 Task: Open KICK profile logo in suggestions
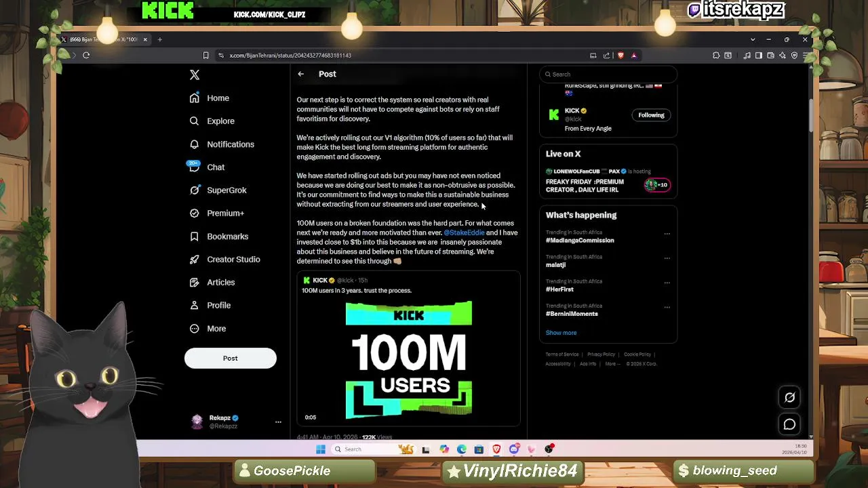(x=554, y=115)
